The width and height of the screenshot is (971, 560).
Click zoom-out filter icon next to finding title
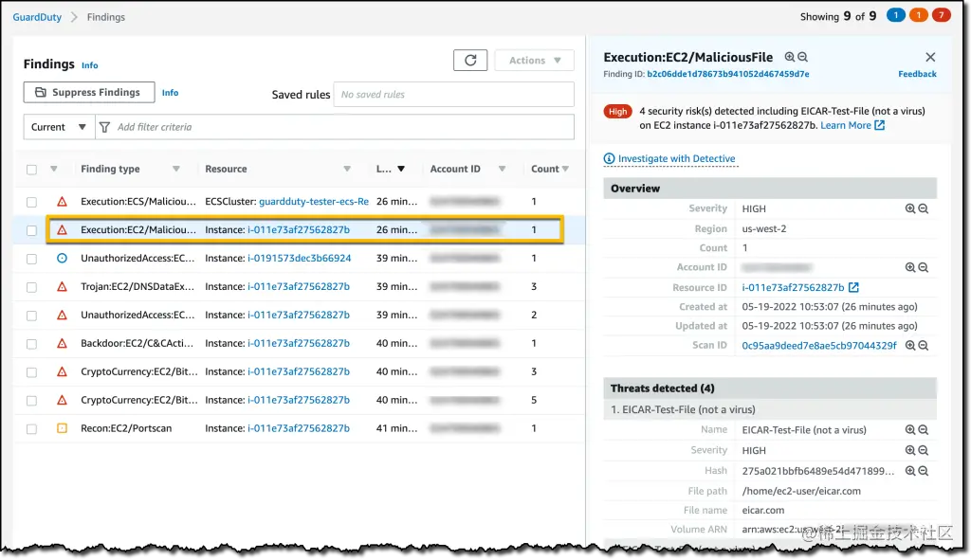point(802,57)
